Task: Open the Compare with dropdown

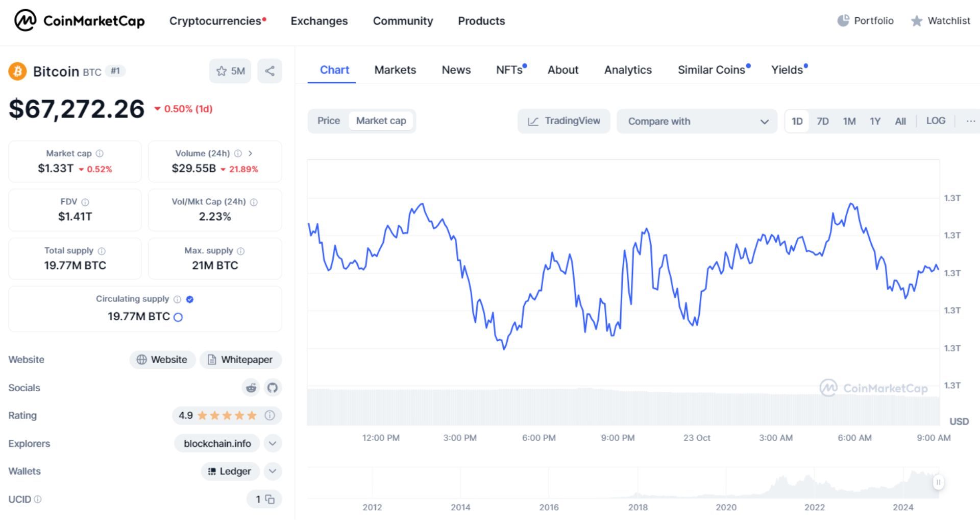Action: 697,121
